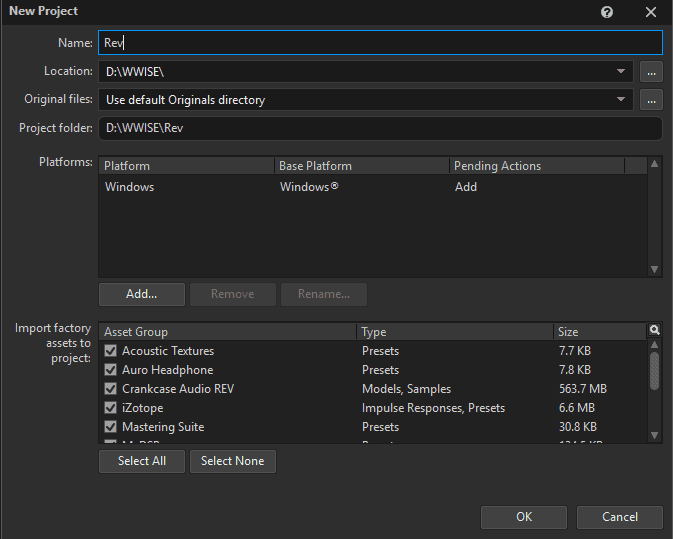Click in the project Name field
Screen dimensions: 673x539
380,43
